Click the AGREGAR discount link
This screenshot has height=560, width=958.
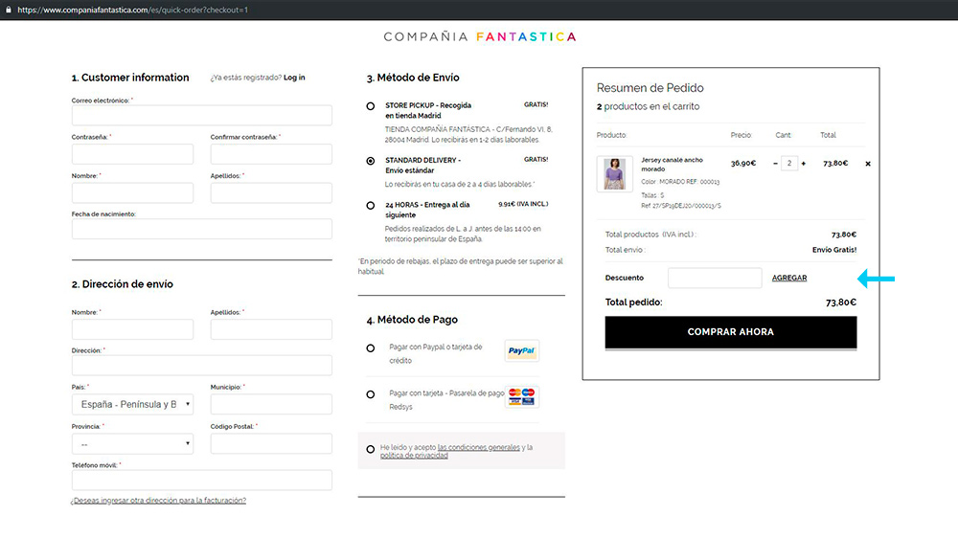[788, 278]
